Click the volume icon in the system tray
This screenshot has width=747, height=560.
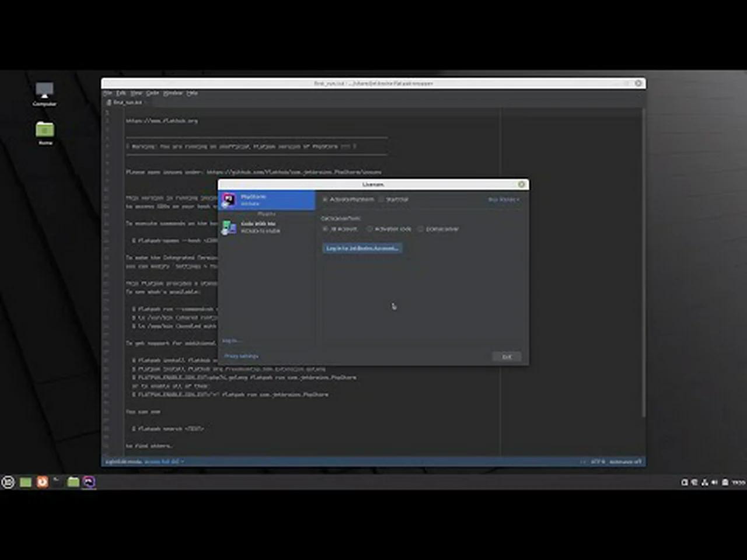coord(714,482)
